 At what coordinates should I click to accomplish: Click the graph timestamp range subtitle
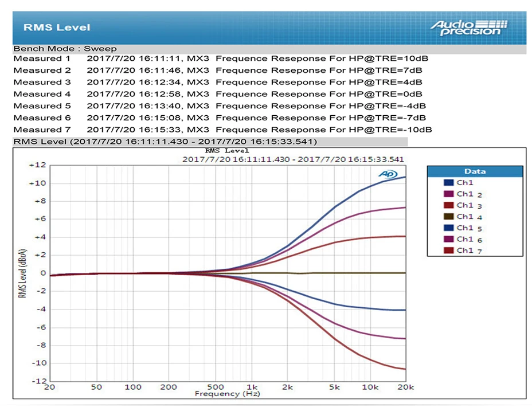(x=293, y=159)
